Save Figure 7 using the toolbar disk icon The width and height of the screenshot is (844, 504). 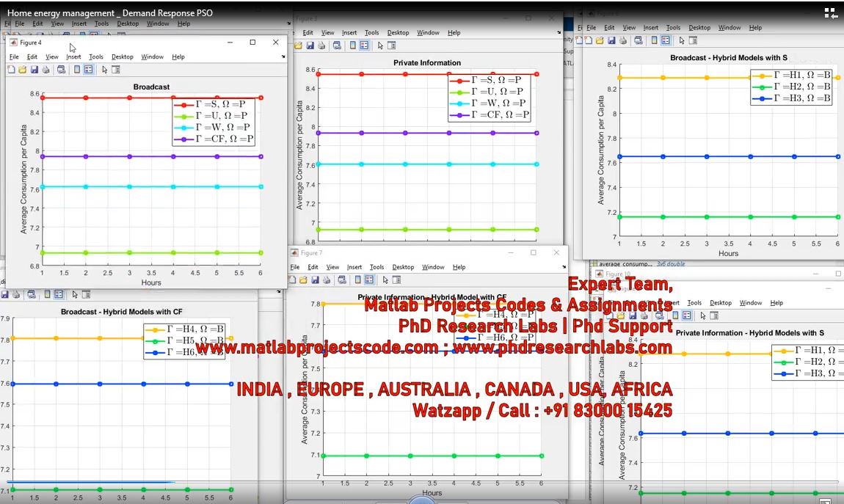[x=315, y=280]
